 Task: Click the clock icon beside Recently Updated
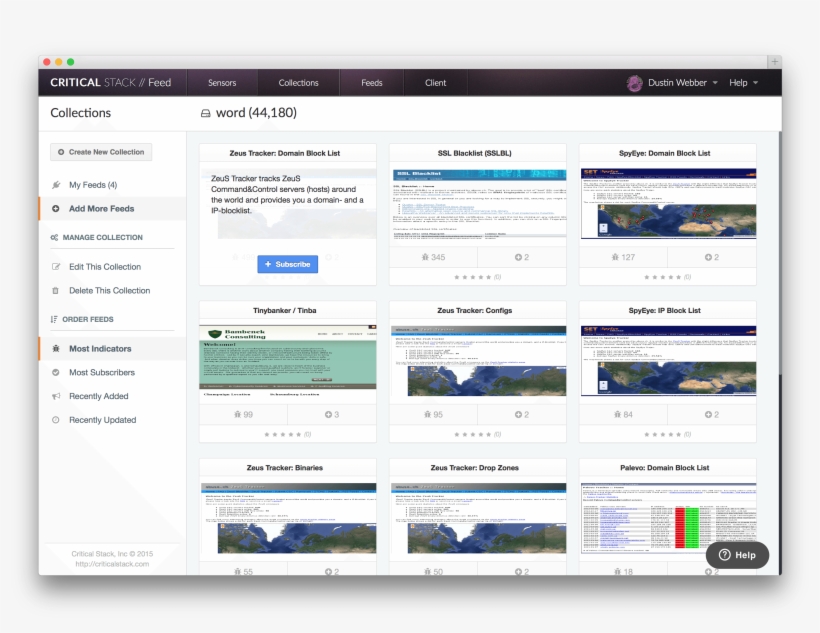point(56,420)
